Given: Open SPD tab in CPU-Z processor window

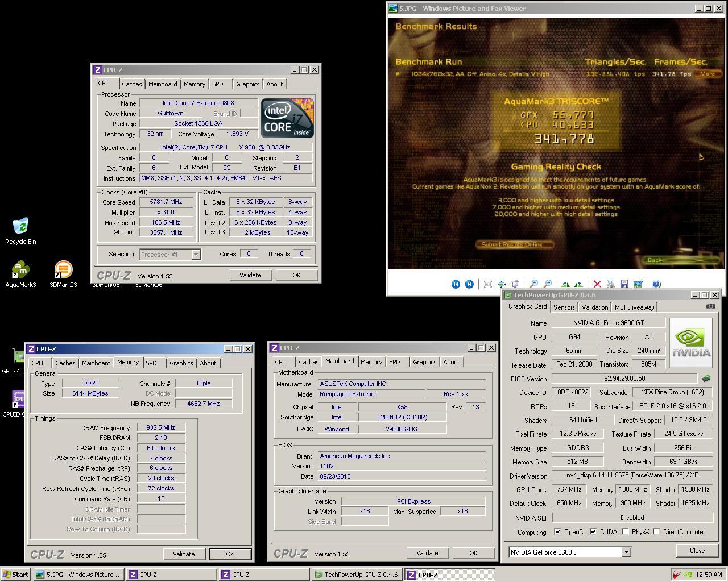Looking at the screenshot, I should (218, 84).
